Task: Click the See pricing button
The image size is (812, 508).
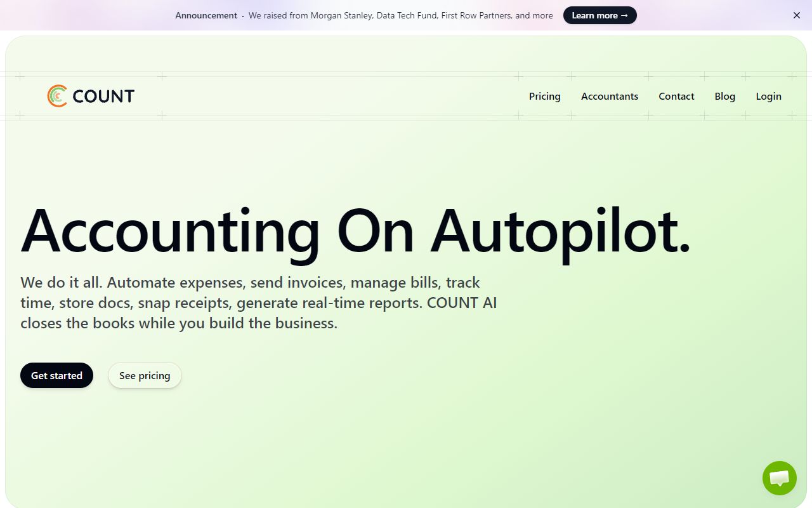Action: [x=145, y=375]
